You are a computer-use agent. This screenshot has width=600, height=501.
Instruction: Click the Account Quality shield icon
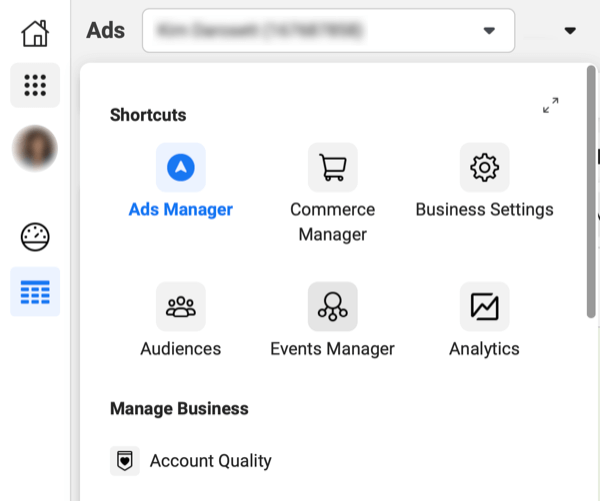(x=125, y=461)
